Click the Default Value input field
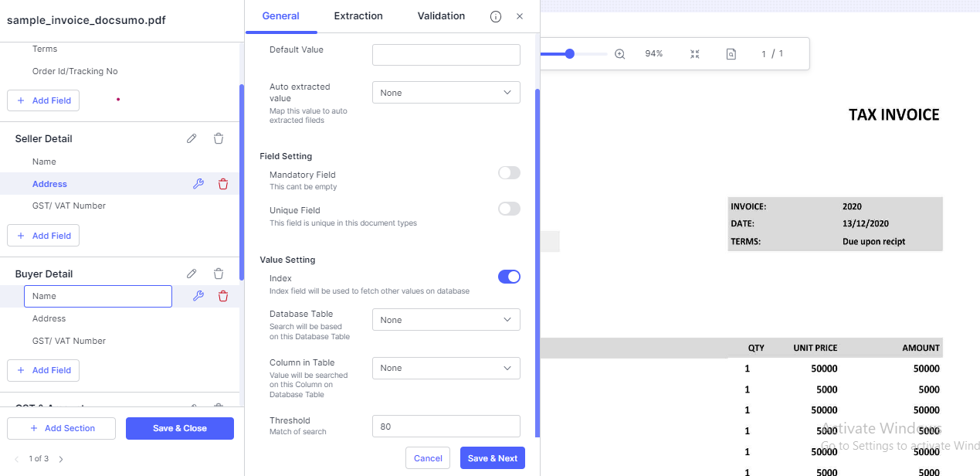This screenshot has width=980, height=476. click(x=446, y=55)
